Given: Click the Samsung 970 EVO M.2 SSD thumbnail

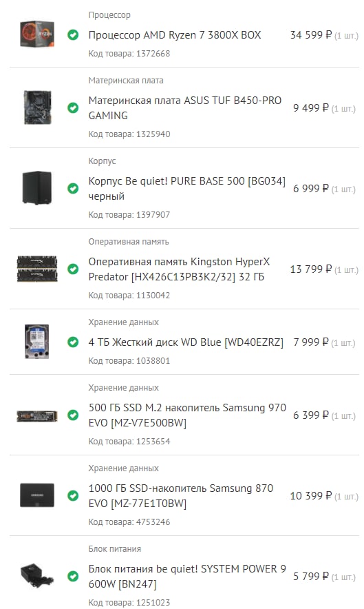Looking at the screenshot, I should pyautogui.click(x=37, y=415).
